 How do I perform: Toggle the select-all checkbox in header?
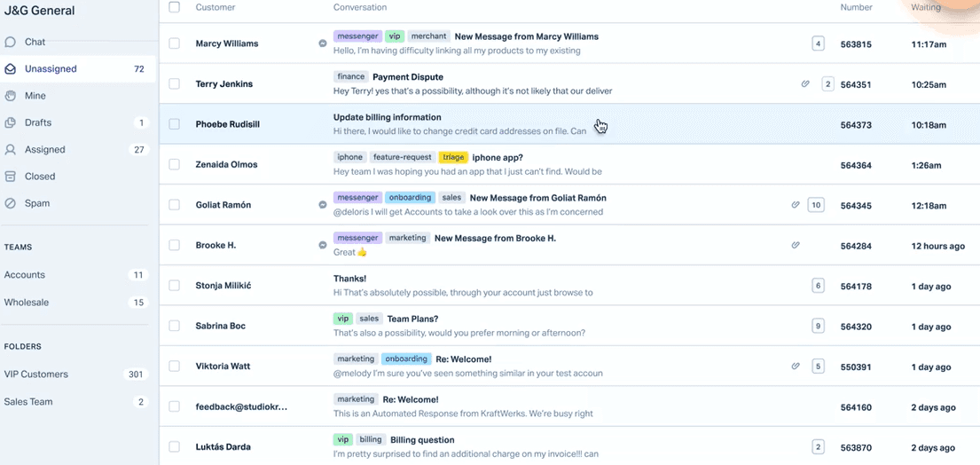click(x=175, y=7)
